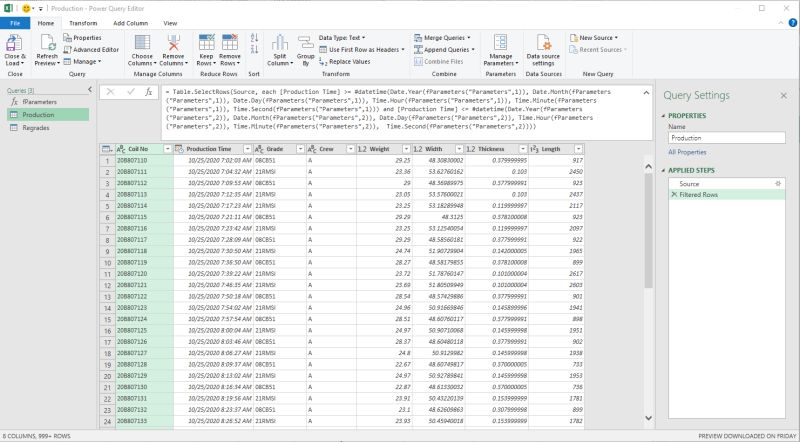
Task: Click Replace Values
Action: pos(344,62)
